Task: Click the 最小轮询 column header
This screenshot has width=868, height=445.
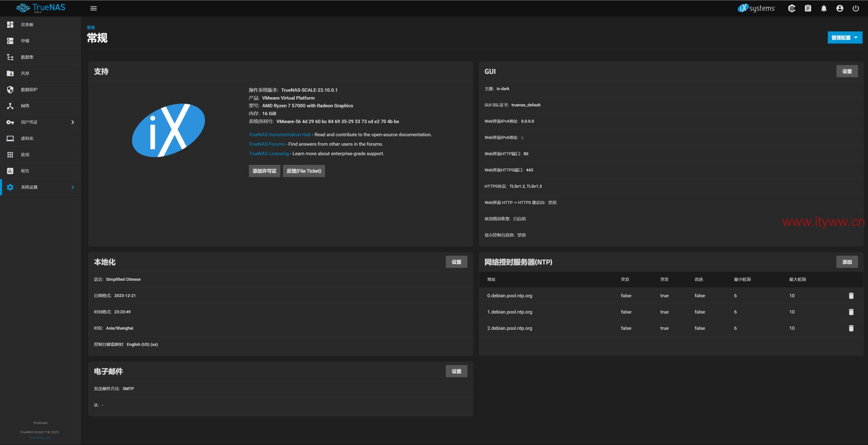Action: [x=742, y=279]
